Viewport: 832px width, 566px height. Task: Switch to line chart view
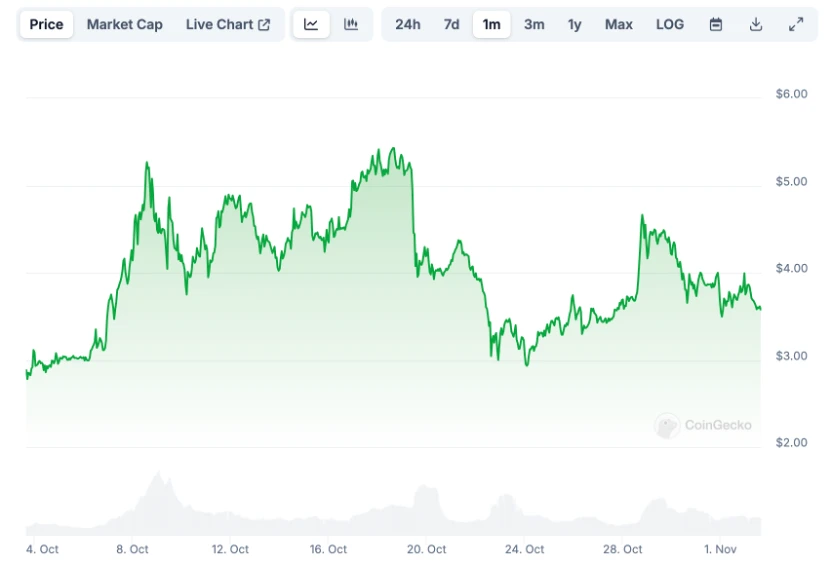(x=311, y=24)
